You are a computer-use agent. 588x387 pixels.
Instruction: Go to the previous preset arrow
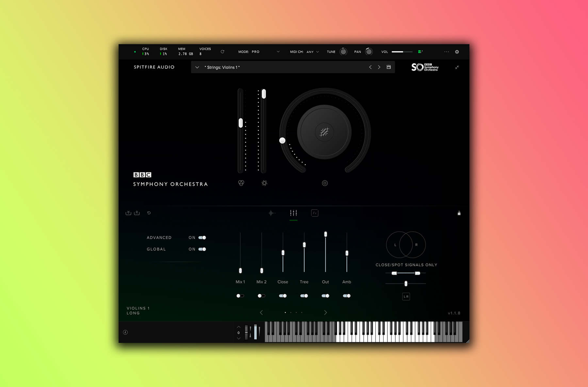[x=370, y=67]
